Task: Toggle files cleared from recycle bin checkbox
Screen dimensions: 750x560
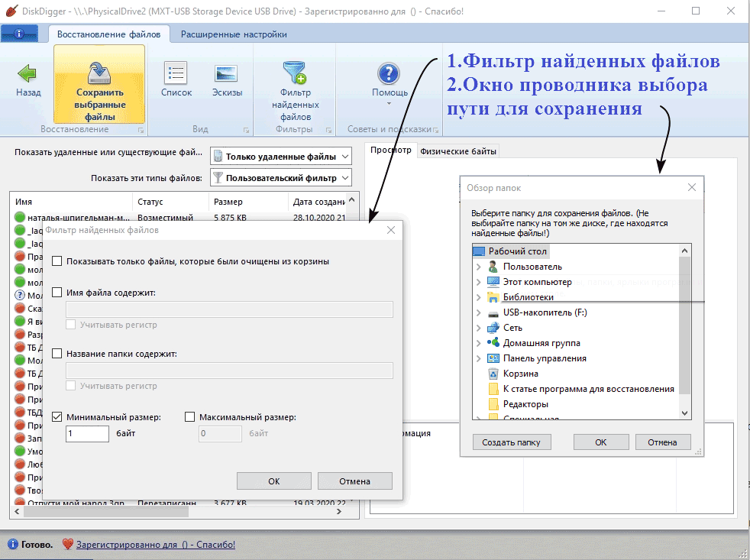Action: [57, 261]
